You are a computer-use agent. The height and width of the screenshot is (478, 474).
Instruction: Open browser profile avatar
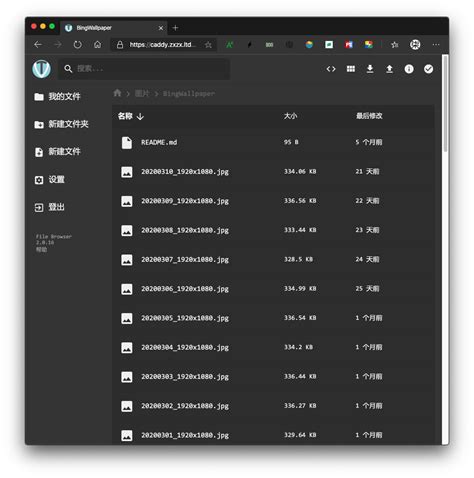point(415,45)
